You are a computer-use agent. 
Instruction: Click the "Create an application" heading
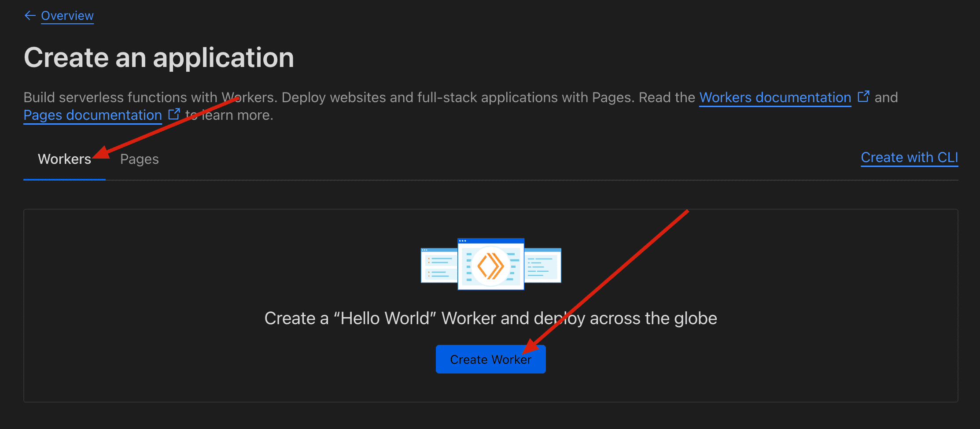158,58
